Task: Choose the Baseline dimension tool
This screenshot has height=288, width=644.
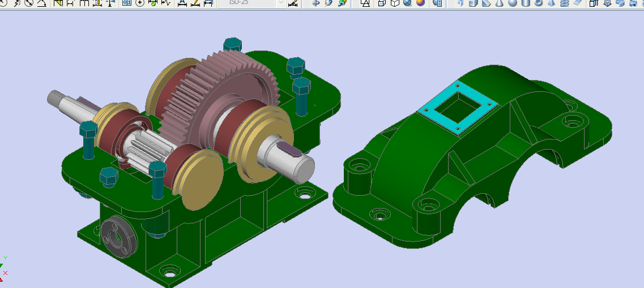Action: pos(70,2)
